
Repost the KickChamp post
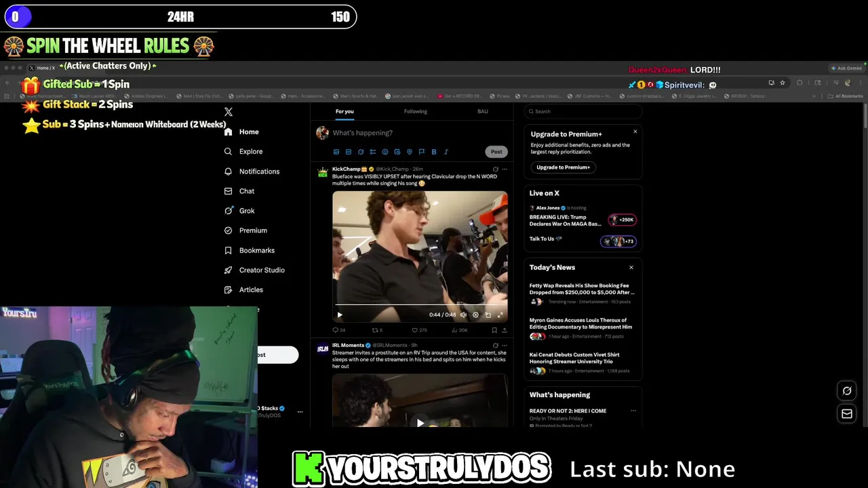pyautogui.click(x=377, y=330)
